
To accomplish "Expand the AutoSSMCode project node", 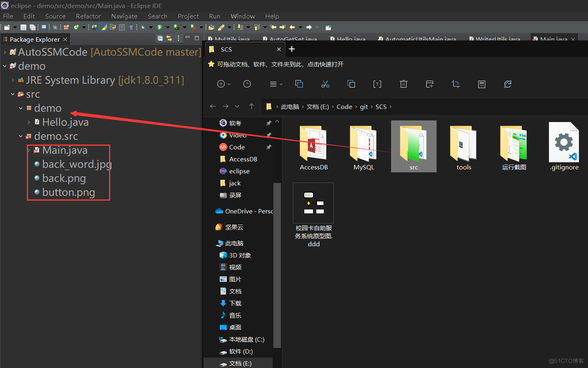I will 5,52.
